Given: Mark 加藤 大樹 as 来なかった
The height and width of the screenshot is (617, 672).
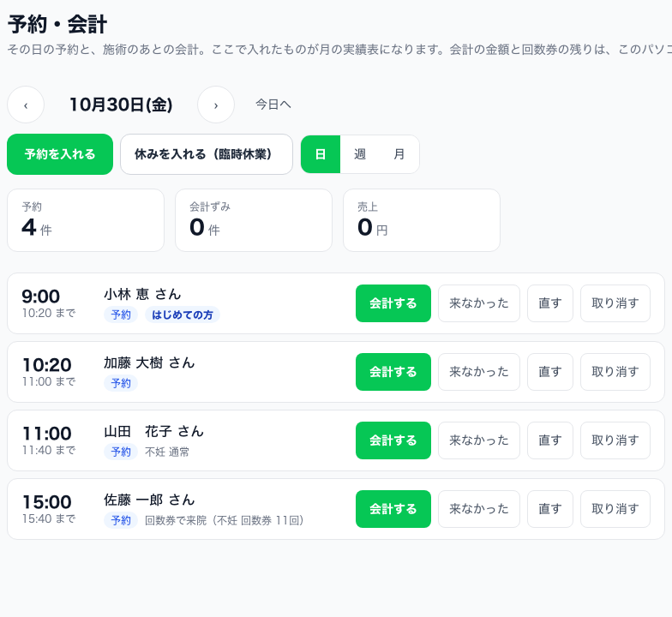Looking at the screenshot, I should tap(479, 372).
